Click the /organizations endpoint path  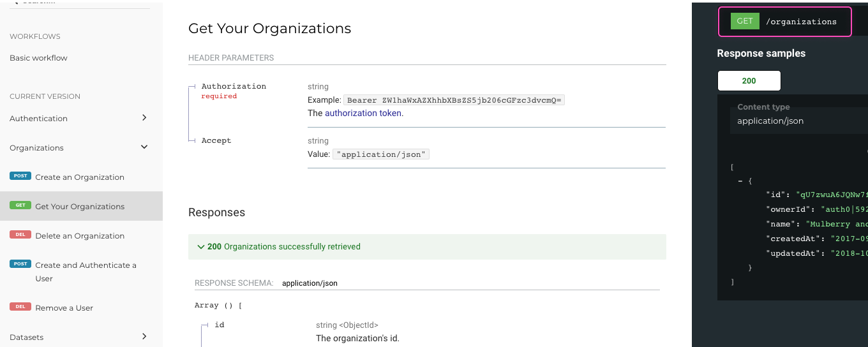(801, 22)
